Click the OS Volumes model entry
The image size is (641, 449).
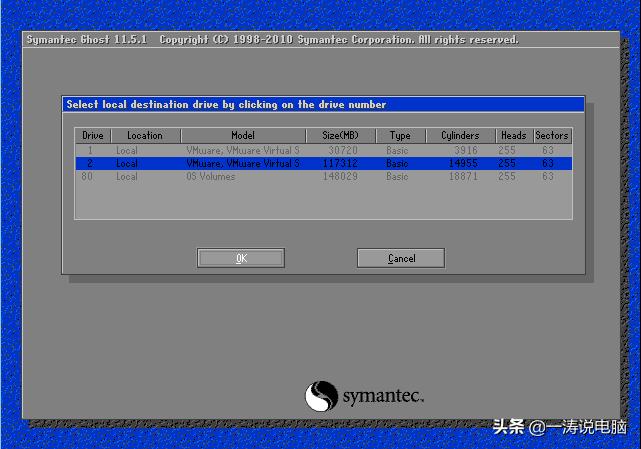[x=211, y=177]
